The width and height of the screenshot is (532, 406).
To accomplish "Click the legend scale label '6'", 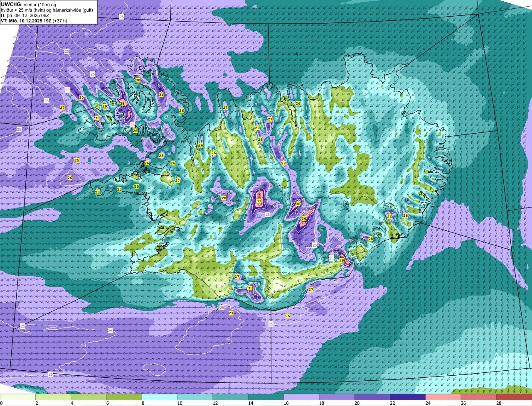I will pos(107,403).
